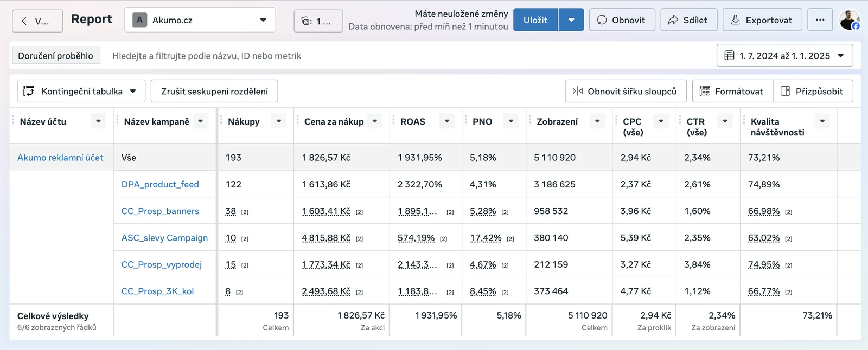This screenshot has height=350, width=868.
Task: Open PNO column menu arrow
Action: click(511, 121)
